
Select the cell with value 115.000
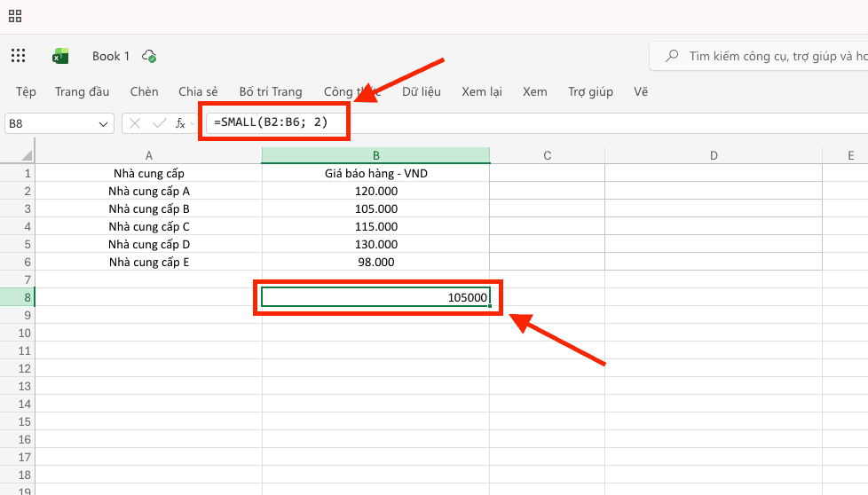tap(376, 226)
